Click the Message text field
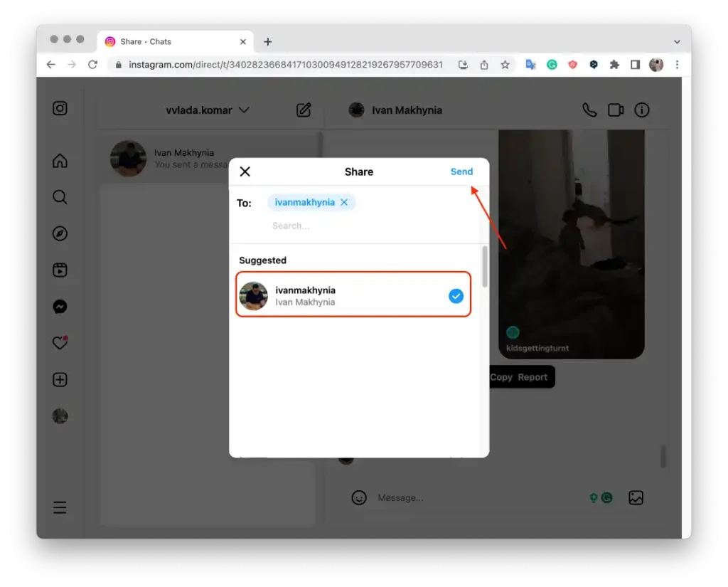Image resolution: width=728 pixels, height=587 pixels. [478, 498]
